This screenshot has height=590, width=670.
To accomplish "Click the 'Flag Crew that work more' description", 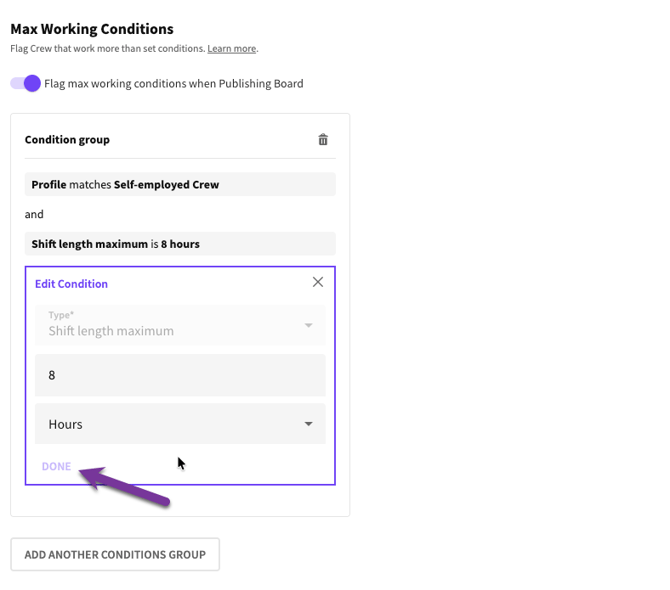I will [107, 48].
